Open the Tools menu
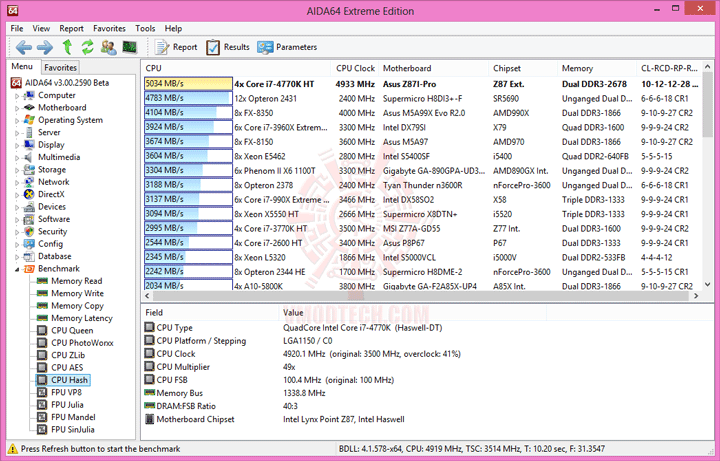The height and width of the screenshot is (461, 720). click(x=145, y=28)
